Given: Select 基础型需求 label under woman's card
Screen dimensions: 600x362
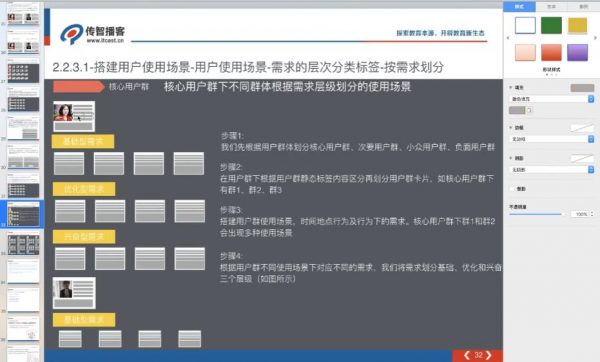Looking at the screenshot, I should (x=83, y=141).
